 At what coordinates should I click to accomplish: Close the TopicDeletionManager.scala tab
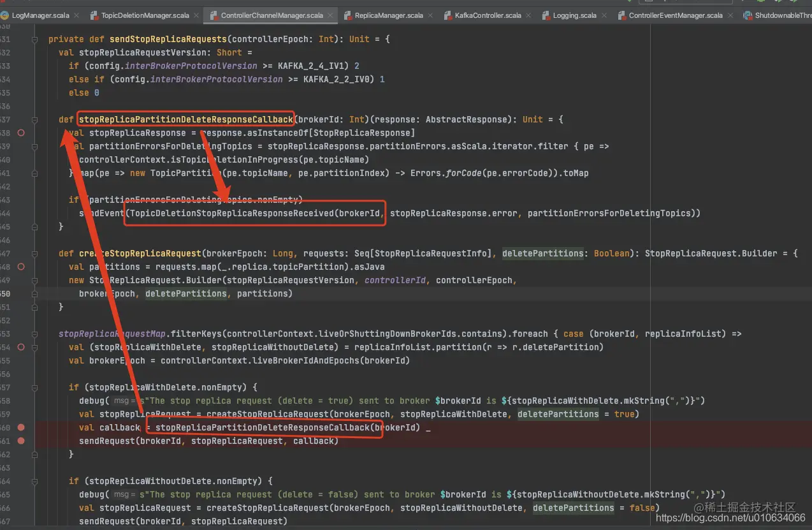196,15
